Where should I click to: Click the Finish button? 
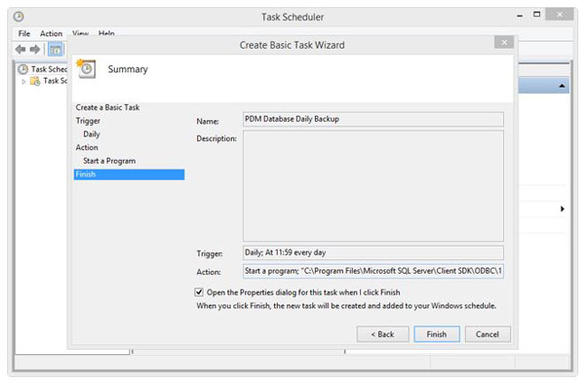(x=436, y=333)
